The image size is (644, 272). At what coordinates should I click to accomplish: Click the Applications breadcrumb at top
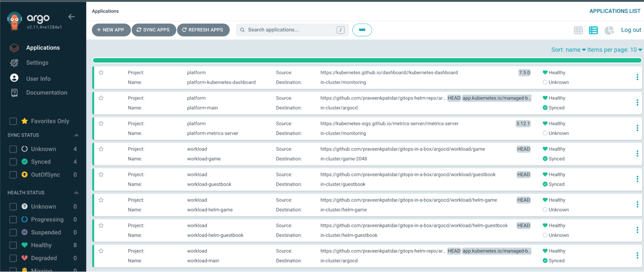(105, 11)
